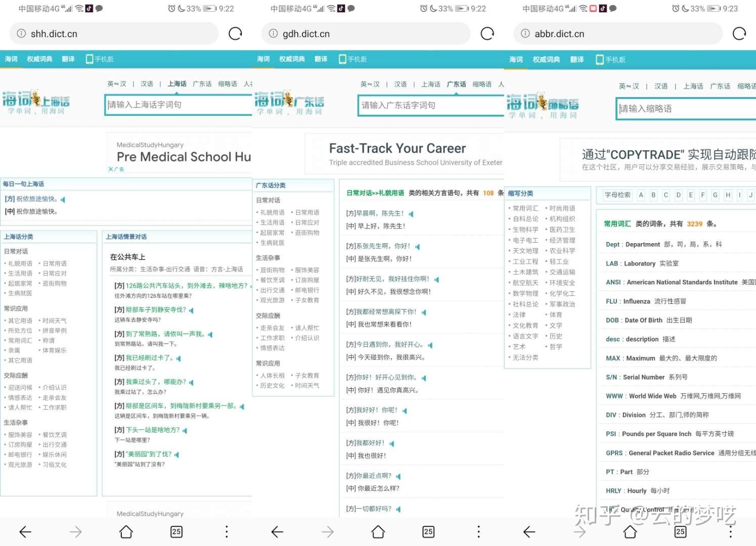756x546 pixels.
Task: Open home in the abbr.dict.cn browser
Action: click(x=630, y=531)
